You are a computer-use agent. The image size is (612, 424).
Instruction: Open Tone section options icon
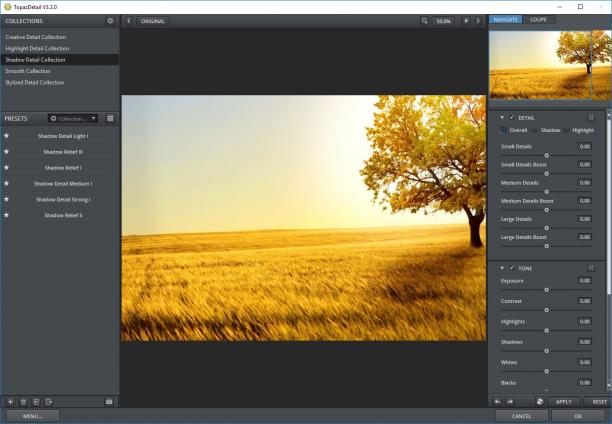pos(591,268)
